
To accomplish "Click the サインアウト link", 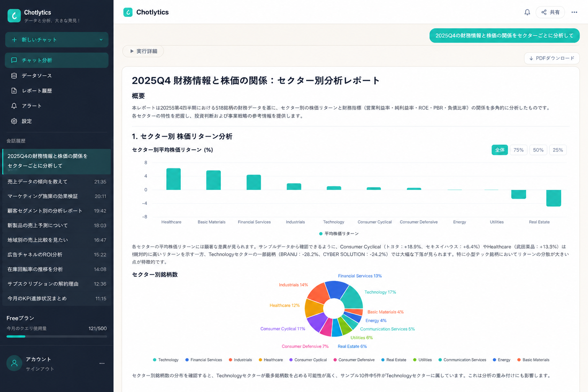I will 40,369.
